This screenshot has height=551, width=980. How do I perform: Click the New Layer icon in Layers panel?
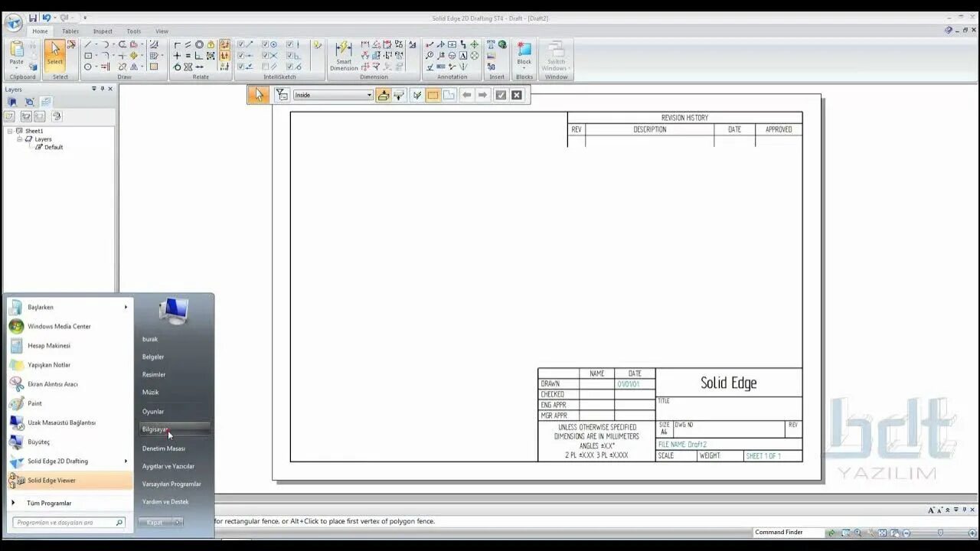coord(10,116)
